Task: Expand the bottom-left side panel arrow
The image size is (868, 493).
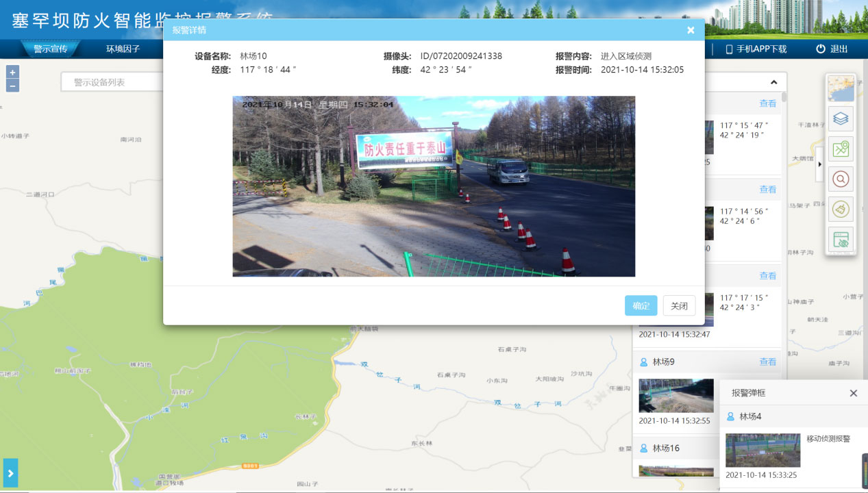Action: [x=10, y=473]
